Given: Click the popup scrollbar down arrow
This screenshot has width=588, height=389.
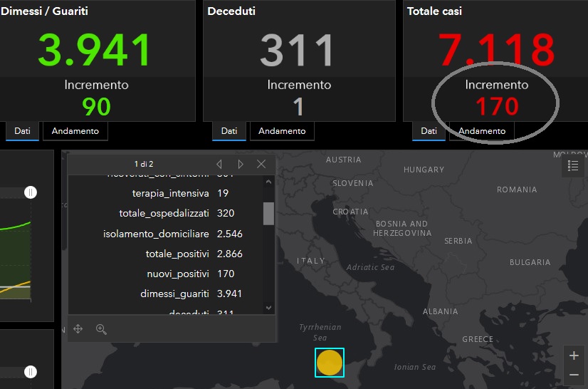Looking at the screenshot, I should (268, 308).
